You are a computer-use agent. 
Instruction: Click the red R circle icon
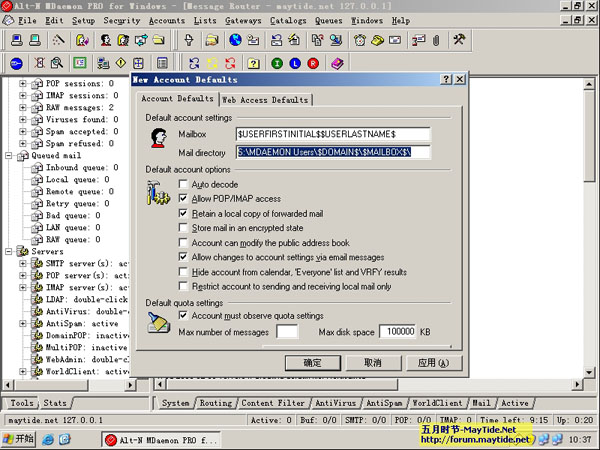[x=313, y=63]
